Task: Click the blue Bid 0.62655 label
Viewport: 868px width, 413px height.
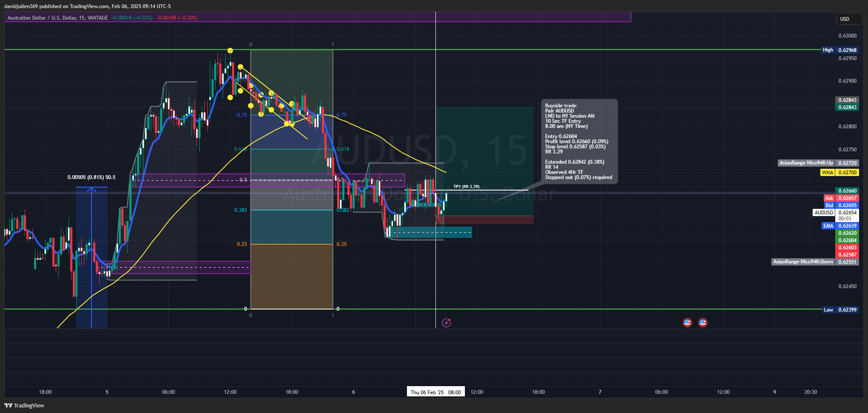Action: pos(841,205)
